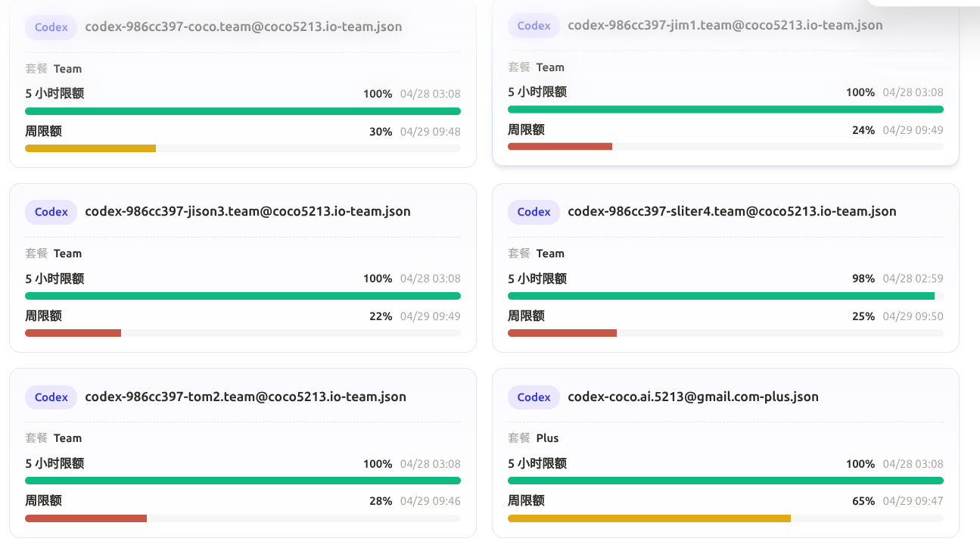Select codex-986cc397-sliter4.team file title
Image resolution: width=980 pixels, height=554 pixels.
(732, 212)
